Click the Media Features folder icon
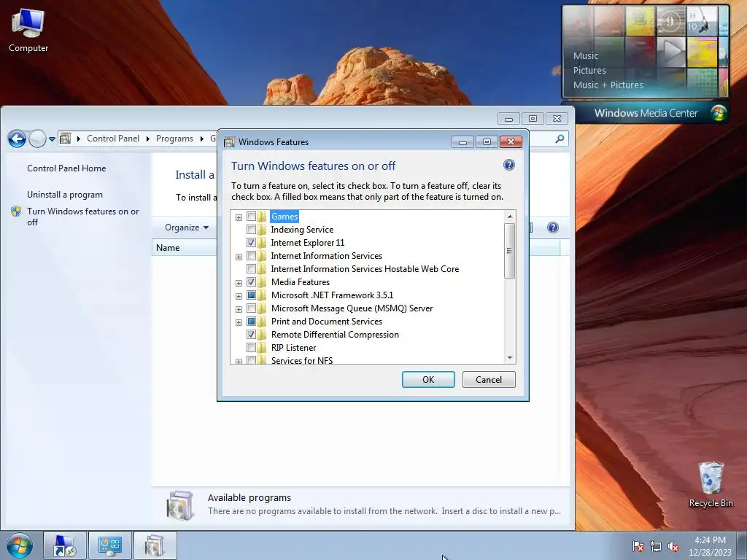The image size is (747, 560). (x=262, y=282)
